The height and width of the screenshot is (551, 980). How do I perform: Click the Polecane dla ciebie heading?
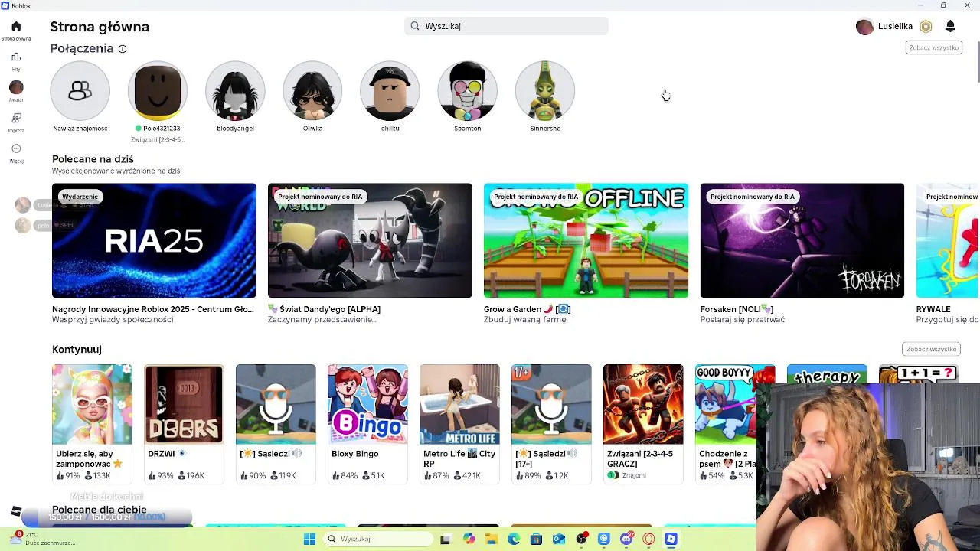(100, 510)
